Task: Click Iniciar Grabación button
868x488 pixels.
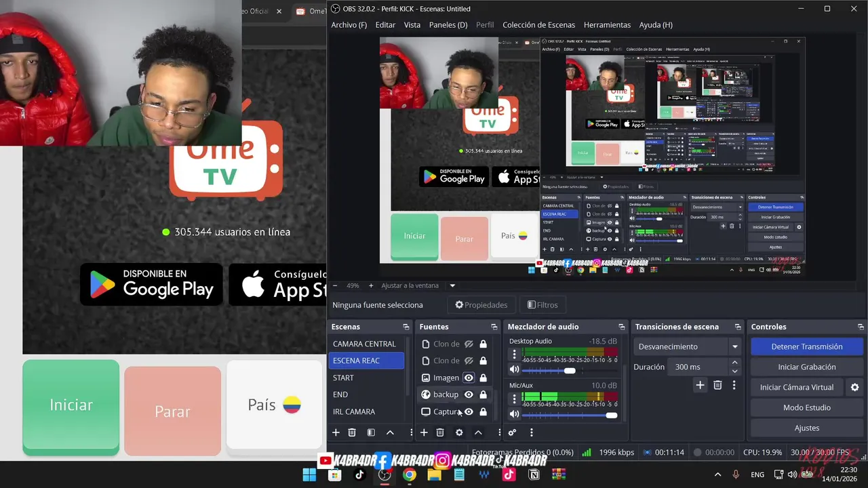Action: pos(806,367)
